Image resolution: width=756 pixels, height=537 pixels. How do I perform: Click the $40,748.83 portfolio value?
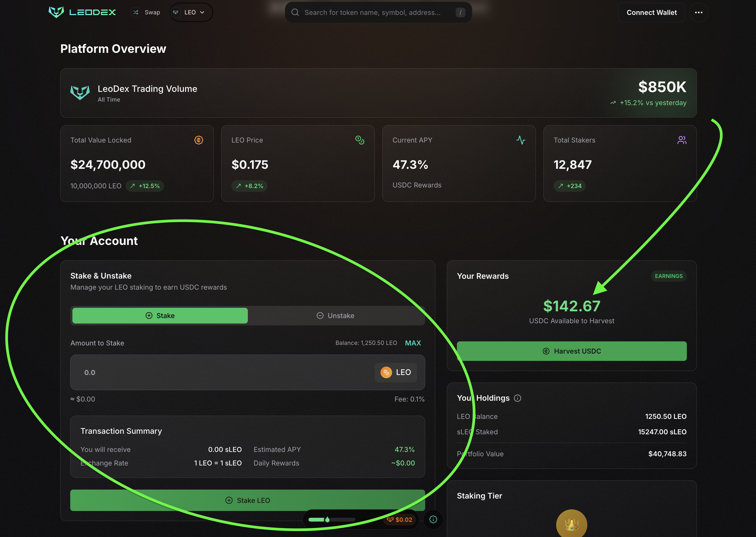(667, 454)
